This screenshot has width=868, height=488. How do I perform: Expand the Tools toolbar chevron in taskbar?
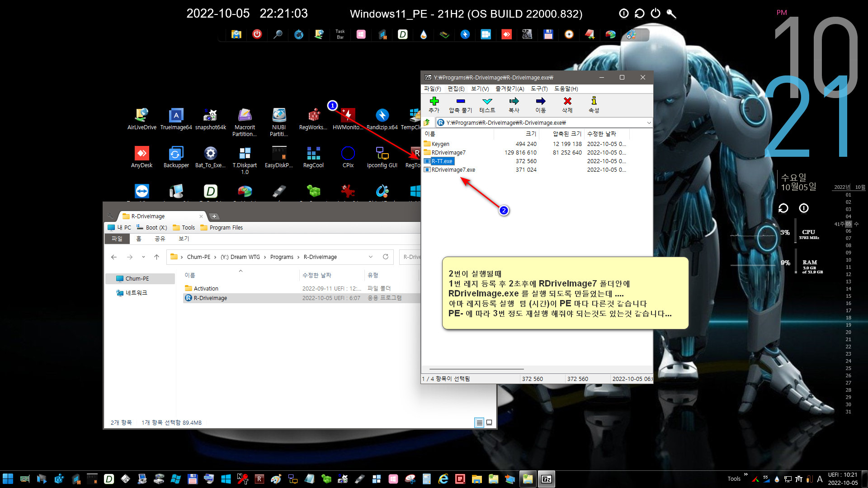745,474
